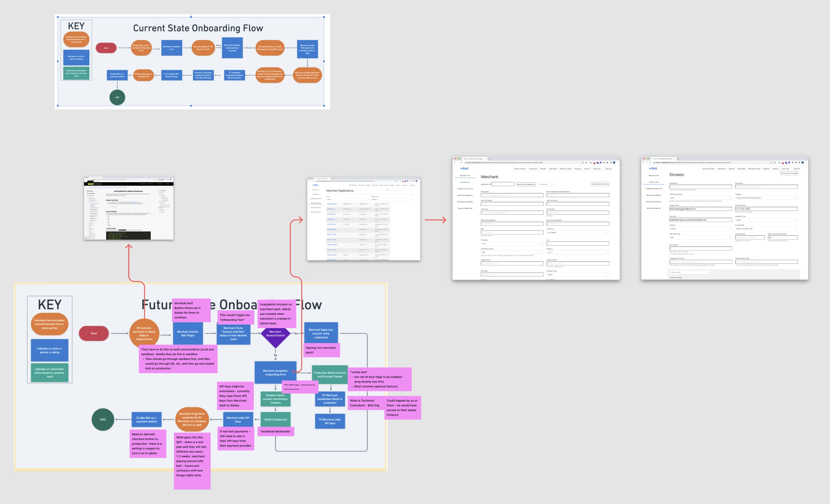Click 'Current State Onboarding Flow' title text
This screenshot has width=830, height=504.
pos(198,28)
